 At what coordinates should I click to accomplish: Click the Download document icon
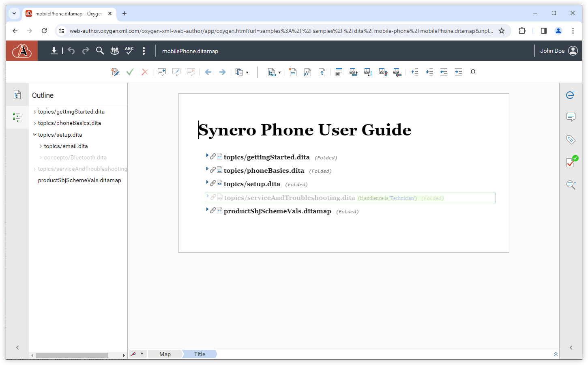click(54, 51)
